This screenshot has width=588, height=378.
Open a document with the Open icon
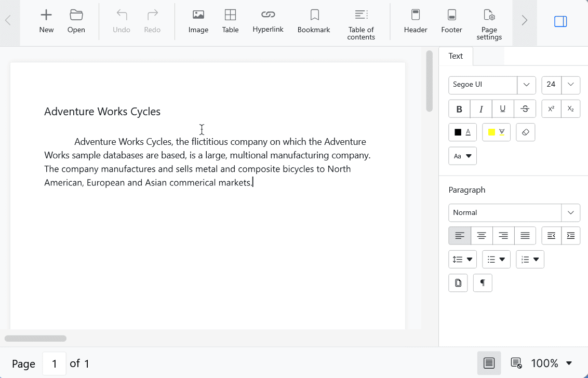point(76,22)
